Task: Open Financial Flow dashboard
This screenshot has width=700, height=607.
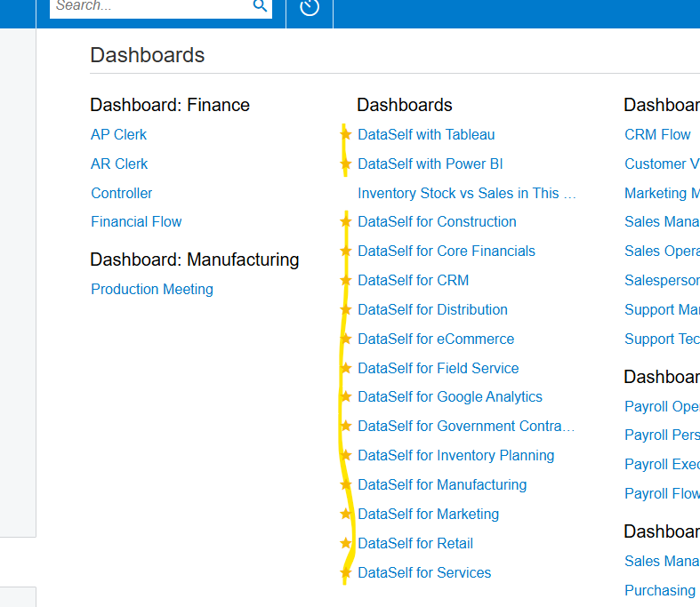Action: pos(136,221)
